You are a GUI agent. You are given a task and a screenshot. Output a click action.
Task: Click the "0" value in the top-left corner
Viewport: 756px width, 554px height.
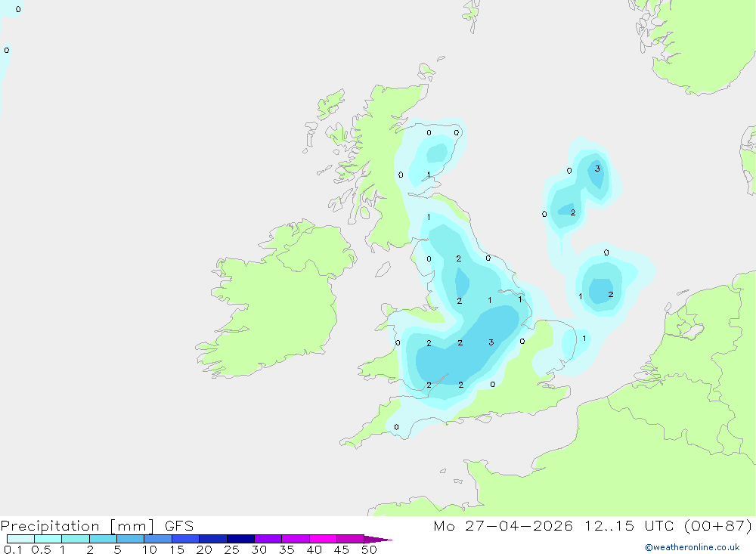pyautogui.click(x=18, y=9)
